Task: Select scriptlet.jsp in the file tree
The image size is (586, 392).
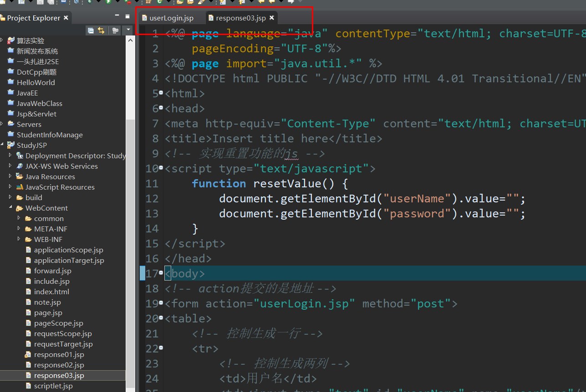Action: [53, 386]
